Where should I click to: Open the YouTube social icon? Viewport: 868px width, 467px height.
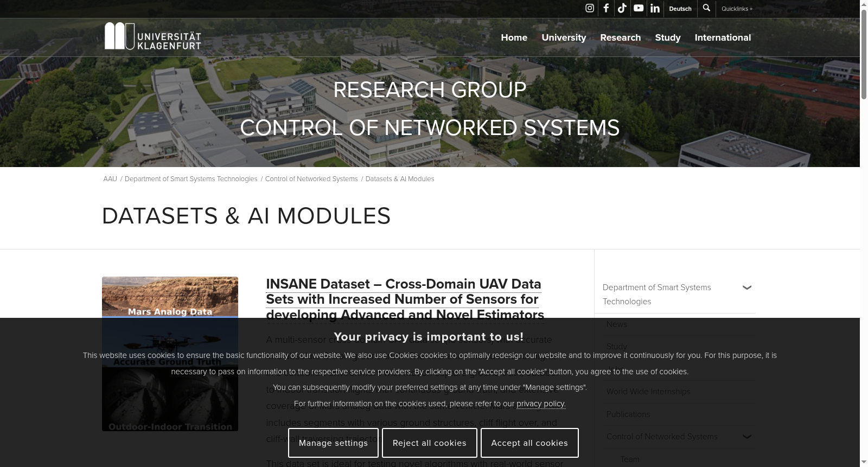639,8
